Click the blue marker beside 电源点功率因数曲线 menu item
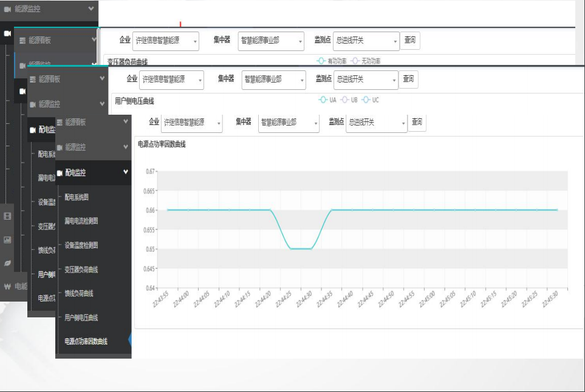 point(130,341)
